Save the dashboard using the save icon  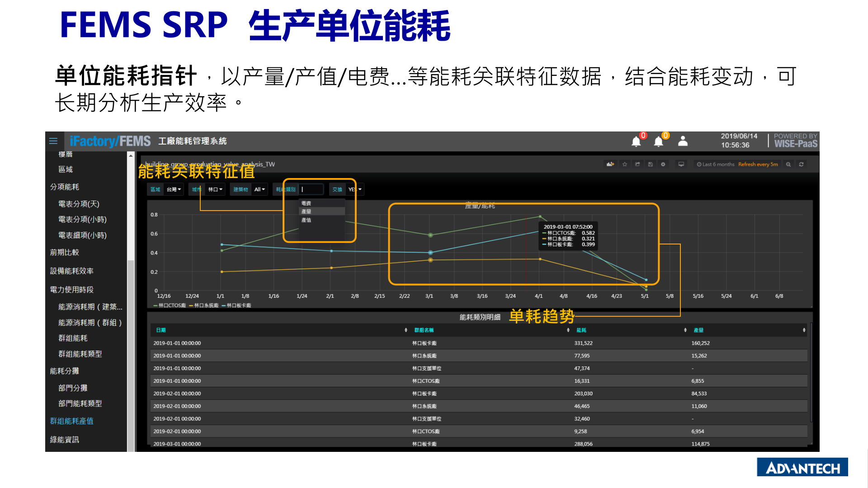point(651,164)
